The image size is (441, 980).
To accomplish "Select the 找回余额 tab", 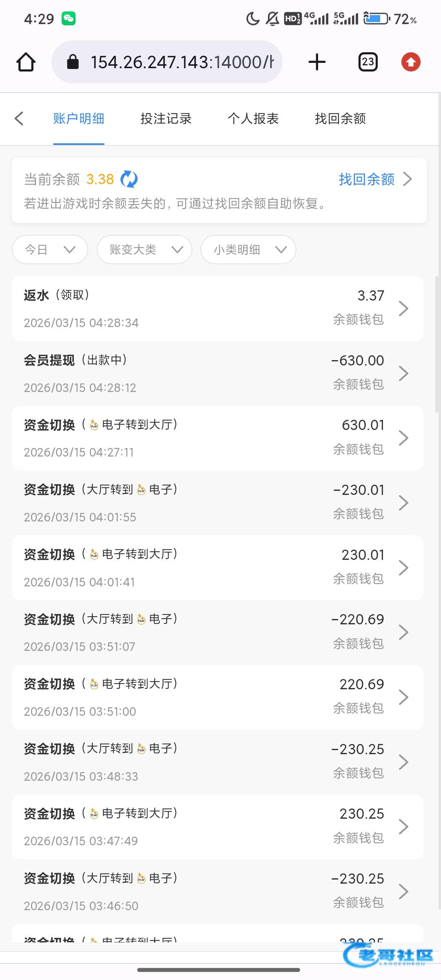I will point(340,119).
